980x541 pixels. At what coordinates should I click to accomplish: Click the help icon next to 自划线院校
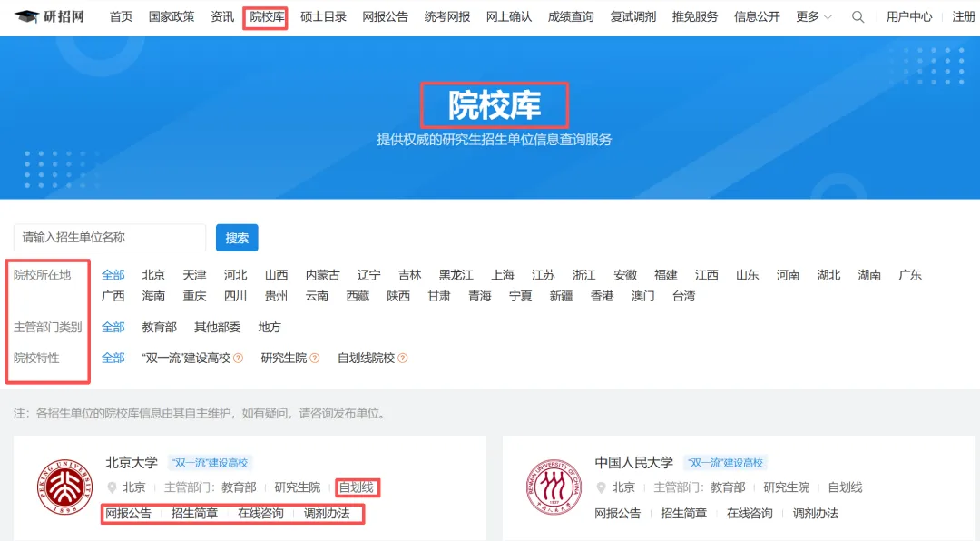point(403,359)
